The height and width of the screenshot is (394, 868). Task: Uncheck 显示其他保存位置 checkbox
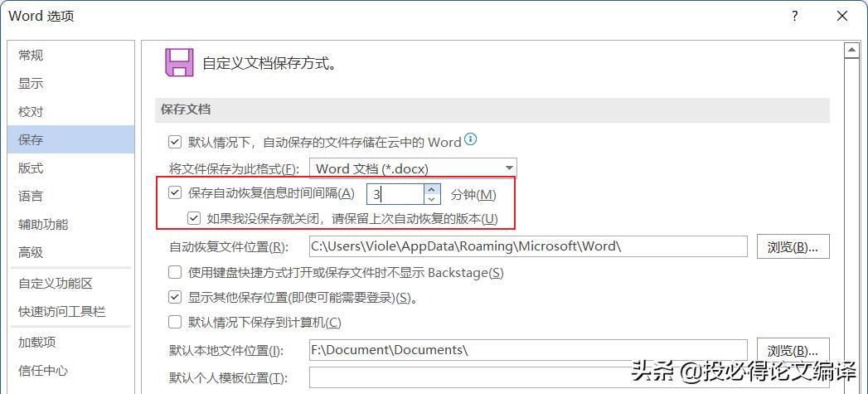pos(175,297)
